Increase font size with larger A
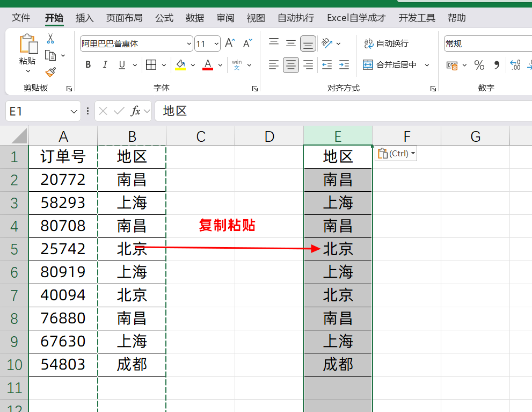This screenshot has height=412, width=532. 230,43
